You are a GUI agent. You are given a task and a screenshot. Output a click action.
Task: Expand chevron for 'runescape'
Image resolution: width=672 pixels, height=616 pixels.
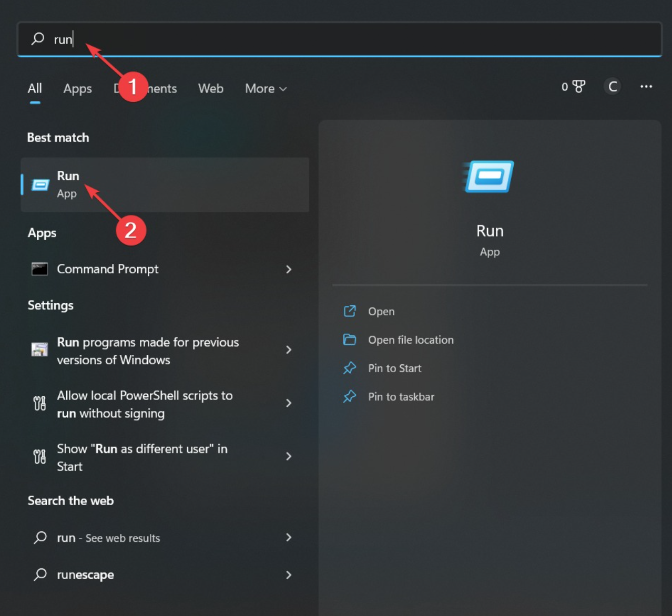pos(289,575)
